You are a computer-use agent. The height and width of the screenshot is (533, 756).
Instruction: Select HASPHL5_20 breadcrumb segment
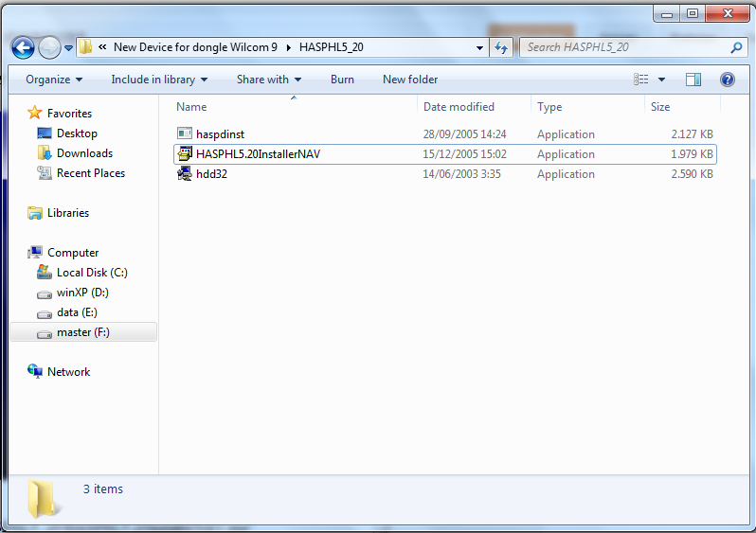pyautogui.click(x=332, y=47)
